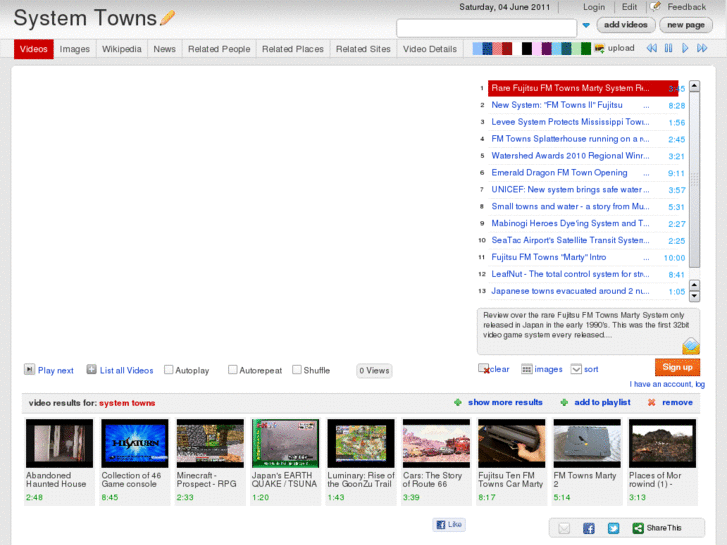Pick the purple color swatch
This screenshot has height=545, width=727.
547,48
